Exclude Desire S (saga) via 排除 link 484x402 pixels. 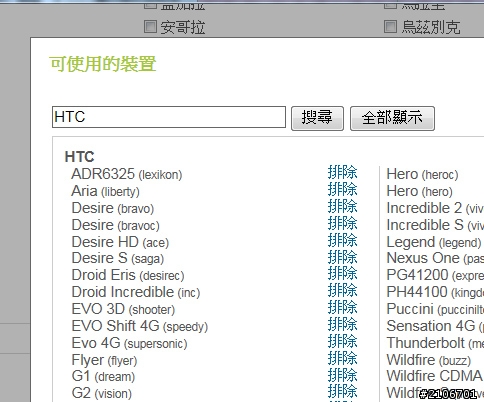[x=342, y=257]
